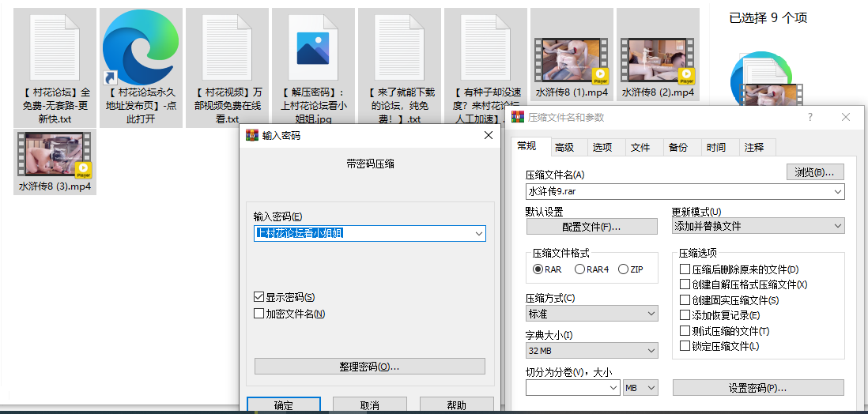Enable 测试压缩的文件 option

685,331
